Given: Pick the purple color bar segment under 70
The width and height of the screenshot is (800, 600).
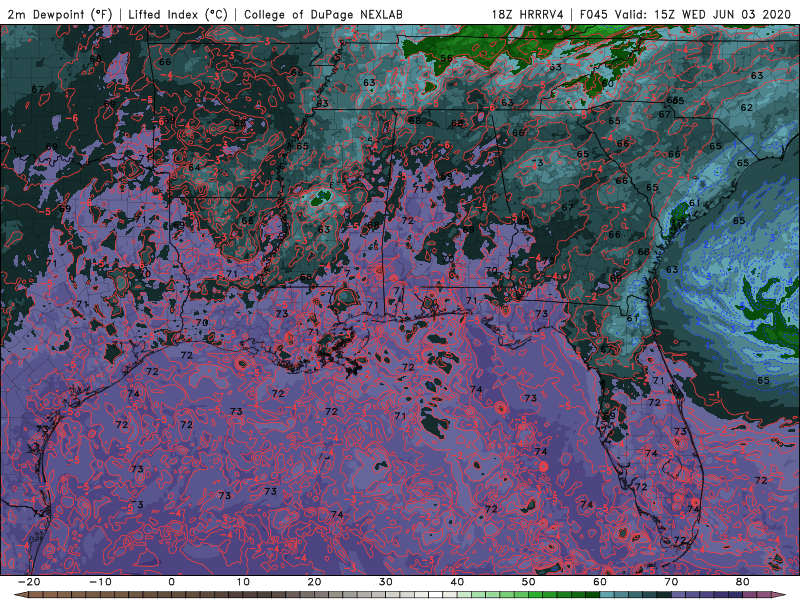Looking at the screenshot, I should (x=679, y=595).
